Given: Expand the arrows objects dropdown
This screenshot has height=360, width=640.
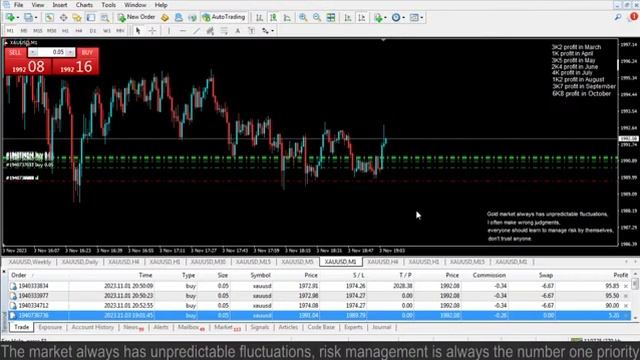Looking at the screenshot, I should click(x=272, y=31).
